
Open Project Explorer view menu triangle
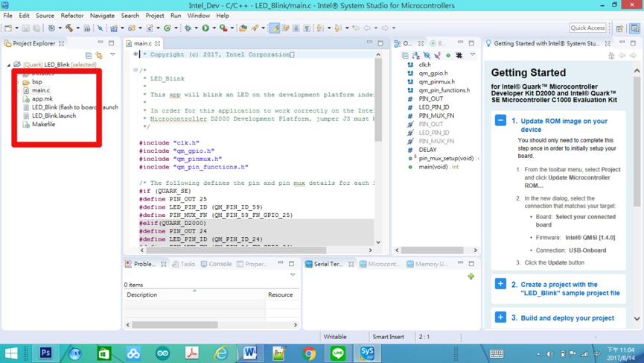(x=112, y=54)
